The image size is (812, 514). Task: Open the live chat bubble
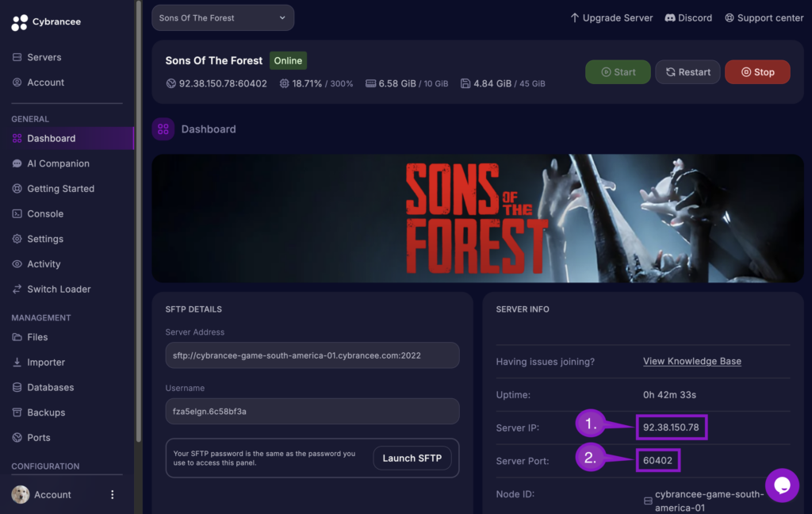(x=782, y=485)
